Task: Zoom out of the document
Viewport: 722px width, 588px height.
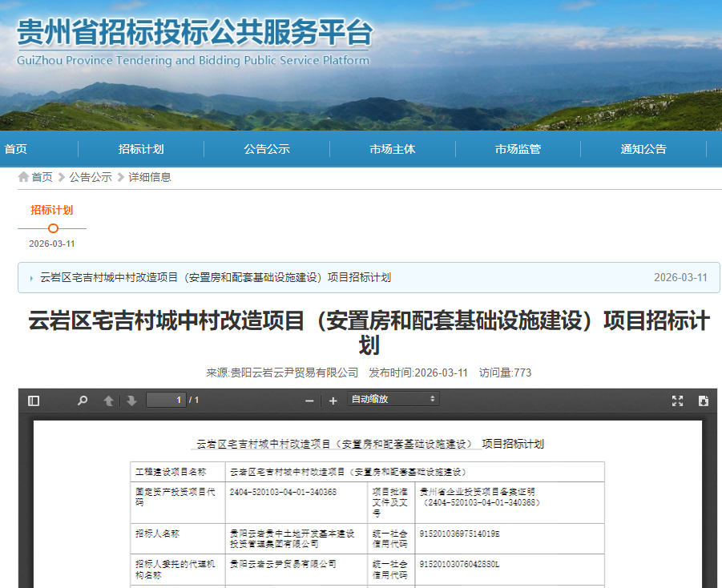Action: pos(309,401)
